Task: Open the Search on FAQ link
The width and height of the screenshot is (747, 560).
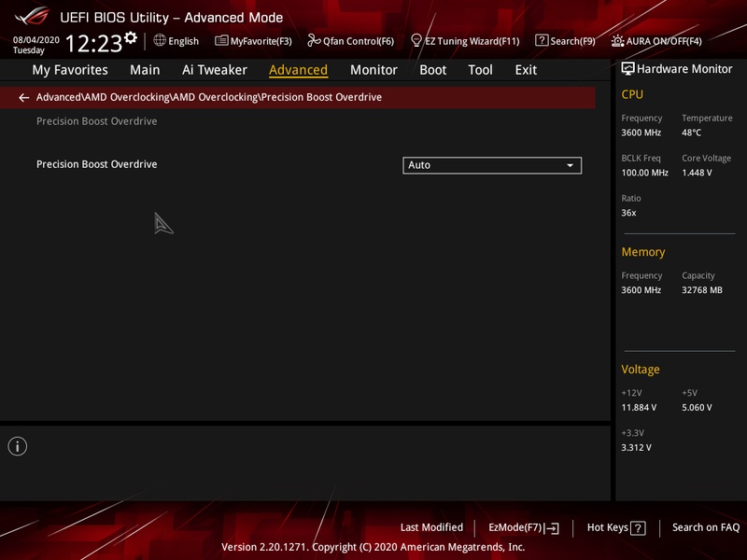Action: [706, 527]
